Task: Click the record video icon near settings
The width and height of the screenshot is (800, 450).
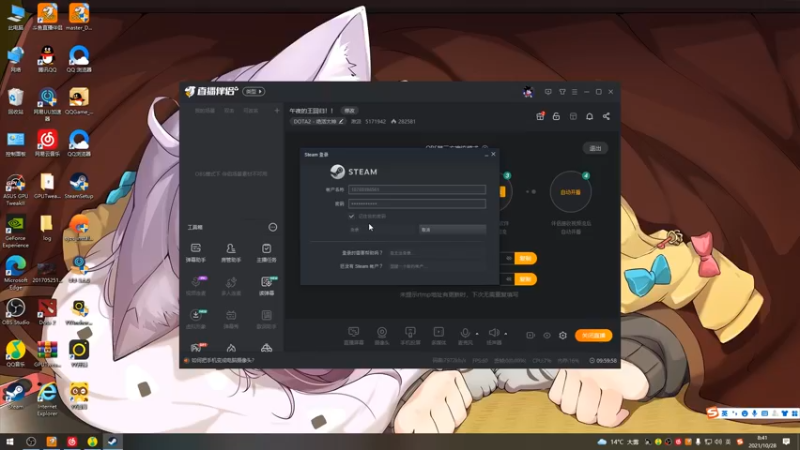Action: coord(531,335)
